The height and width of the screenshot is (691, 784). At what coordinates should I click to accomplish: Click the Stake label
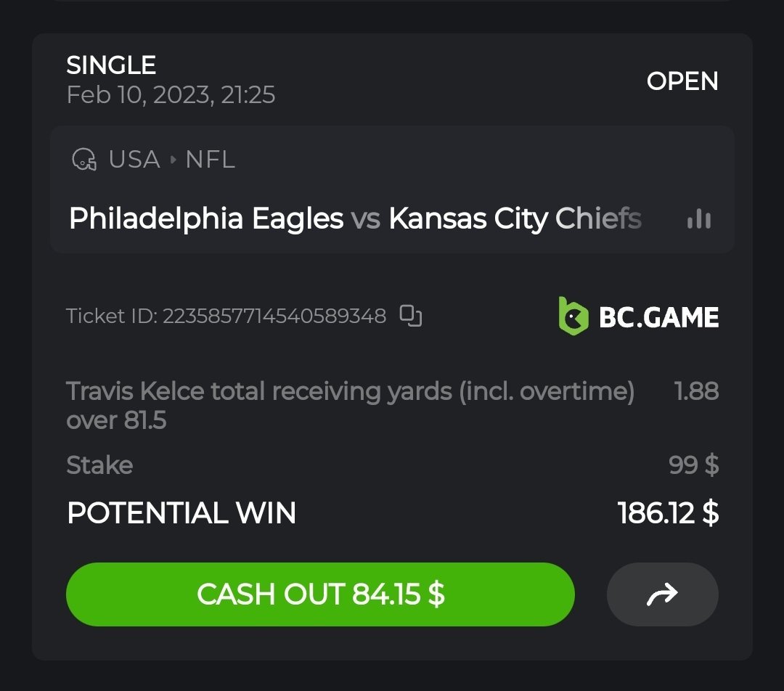tap(99, 465)
